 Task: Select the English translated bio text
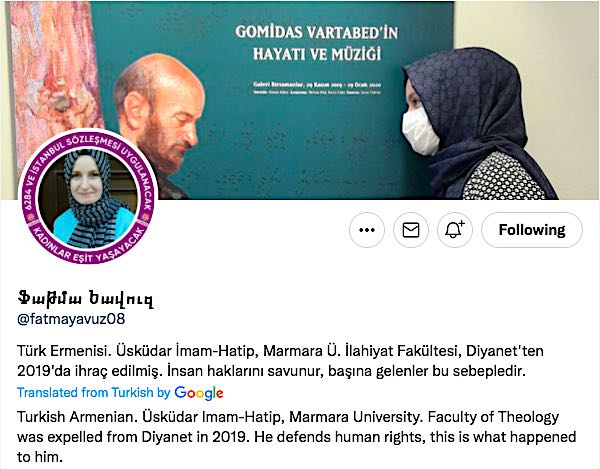[x=297, y=436]
